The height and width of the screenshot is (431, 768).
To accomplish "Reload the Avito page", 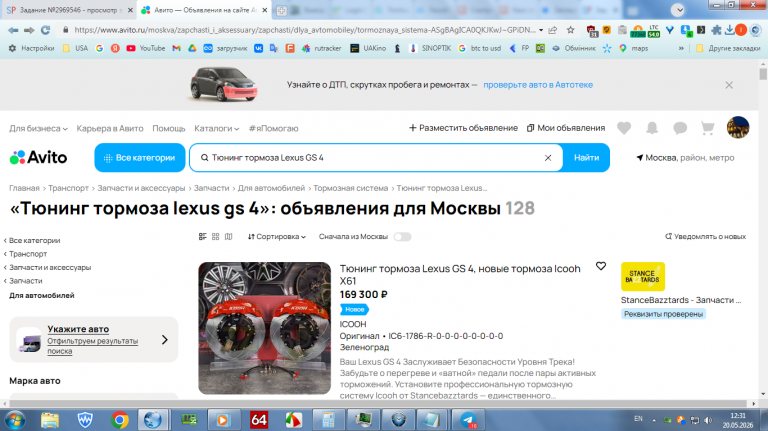I will [x=46, y=30].
